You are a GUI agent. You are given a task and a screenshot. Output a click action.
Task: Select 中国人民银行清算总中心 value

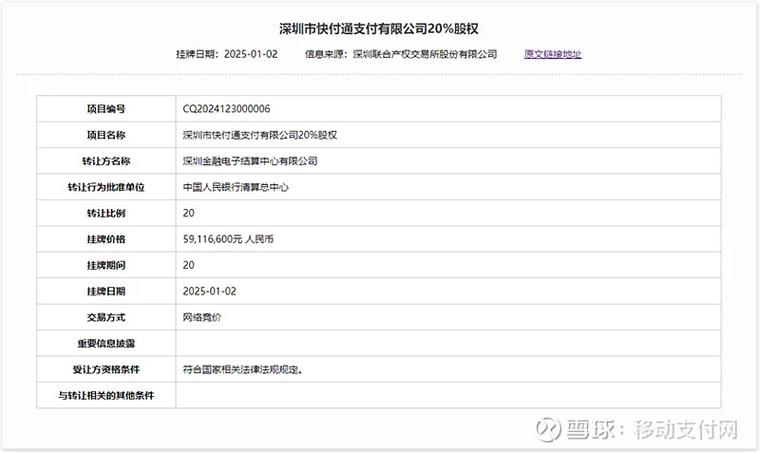click(236, 187)
